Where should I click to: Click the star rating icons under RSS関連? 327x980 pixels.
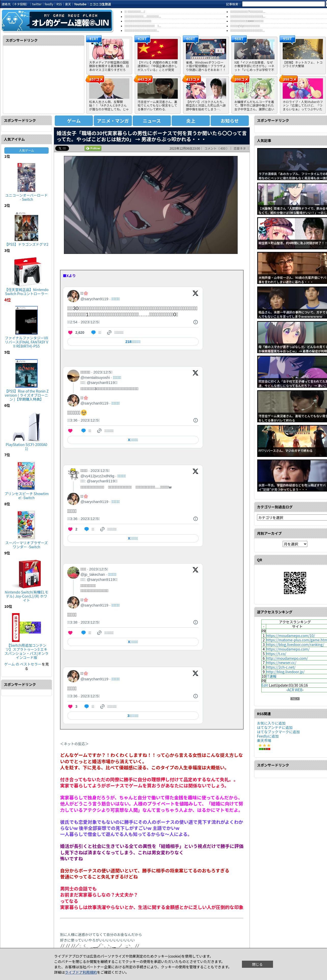265,745
